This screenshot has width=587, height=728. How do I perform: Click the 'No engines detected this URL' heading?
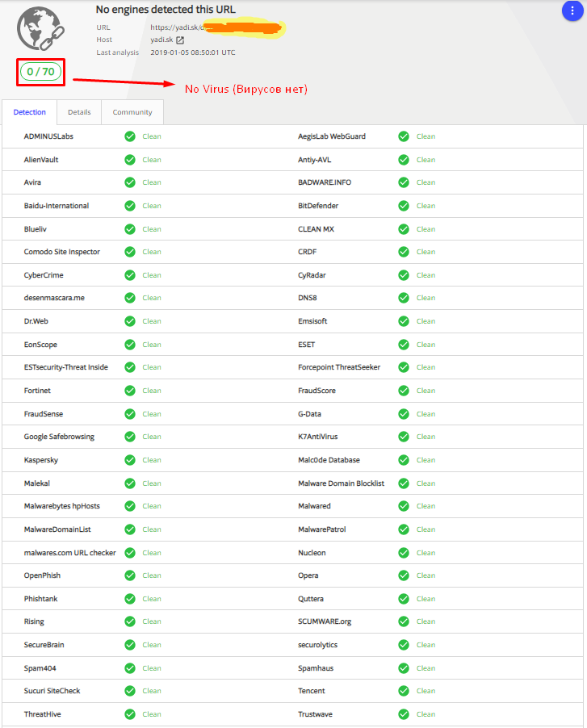(166, 10)
